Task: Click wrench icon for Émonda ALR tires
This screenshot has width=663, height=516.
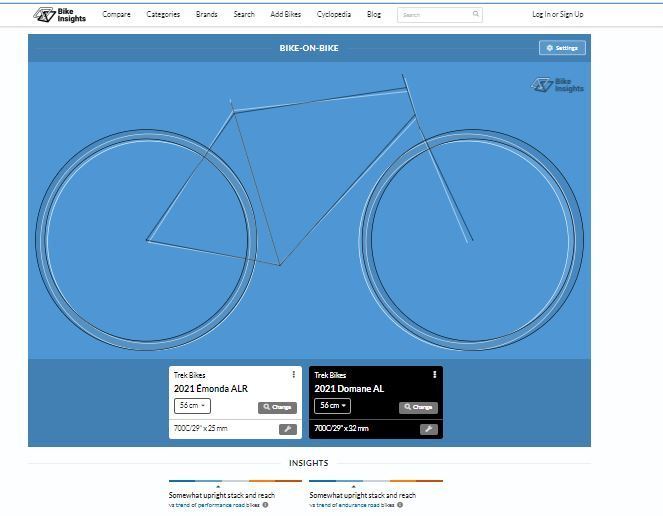Action: (288, 429)
